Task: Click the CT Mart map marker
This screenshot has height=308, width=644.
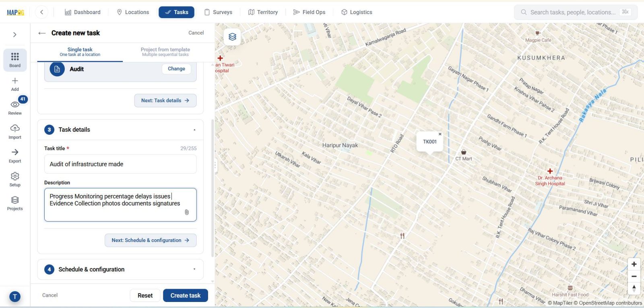Action: coord(464,152)
